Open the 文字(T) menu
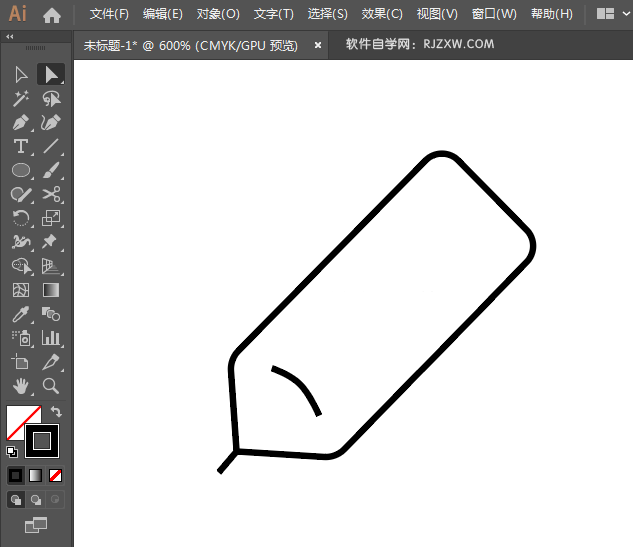This screenshot has width=633, height=547. 273,14
